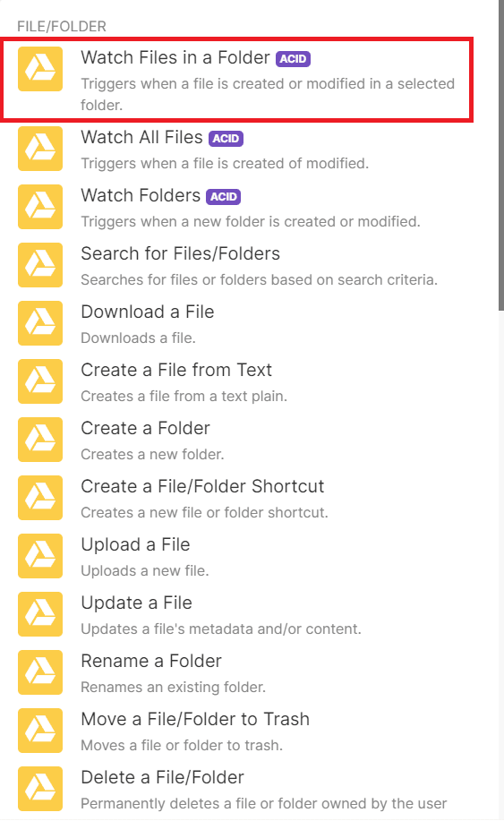Click description 'Creates a new folder.'

pos(152,454)
